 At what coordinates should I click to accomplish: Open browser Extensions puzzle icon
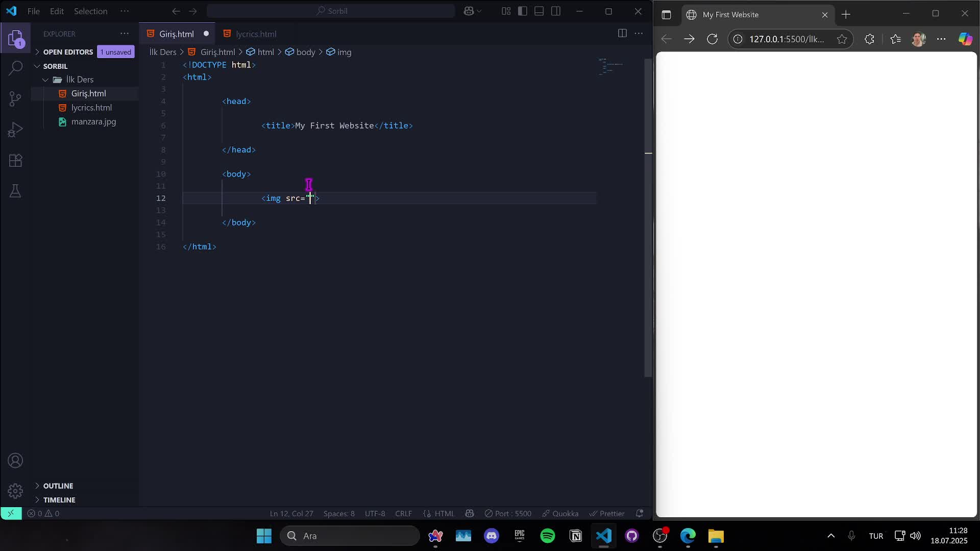(869, 39)
